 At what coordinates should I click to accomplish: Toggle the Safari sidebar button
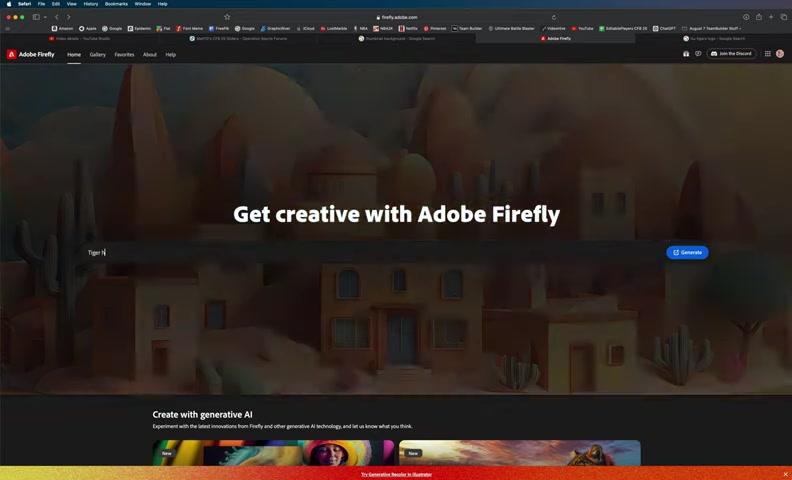pos(36,17)
